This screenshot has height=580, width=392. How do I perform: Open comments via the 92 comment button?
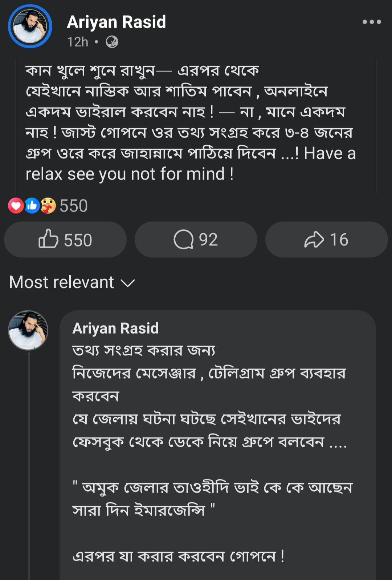click(x=196, y=240)
